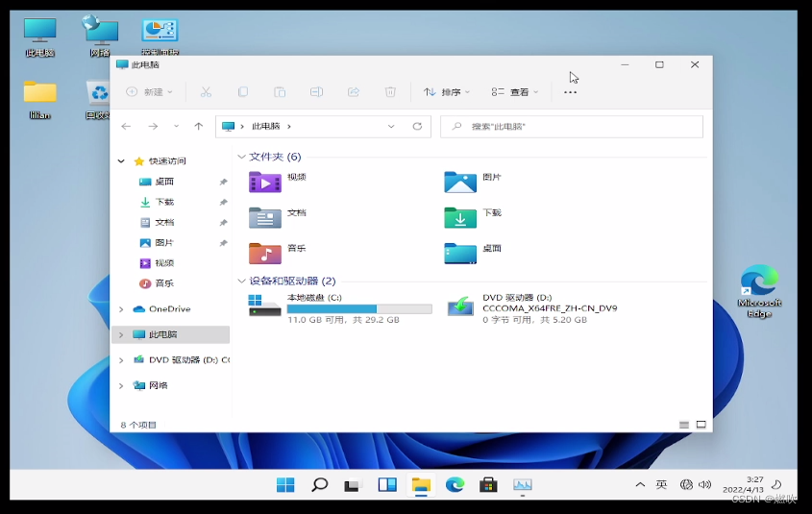Viewport: 812px width, 514px height.
Task: Collapse the 文件夹 (6) group
Action: [241, 157]
